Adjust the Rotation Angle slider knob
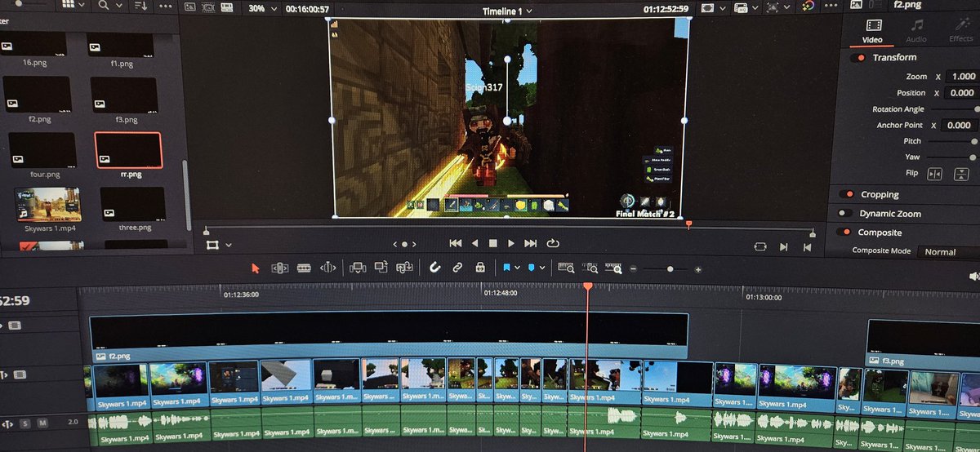Screen dimensions: 980x452 pyautogui.click(x=977, y=109)
